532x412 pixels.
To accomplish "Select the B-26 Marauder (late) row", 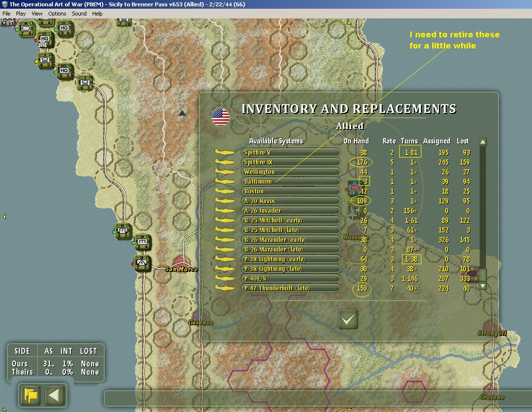I will (290, 250).
